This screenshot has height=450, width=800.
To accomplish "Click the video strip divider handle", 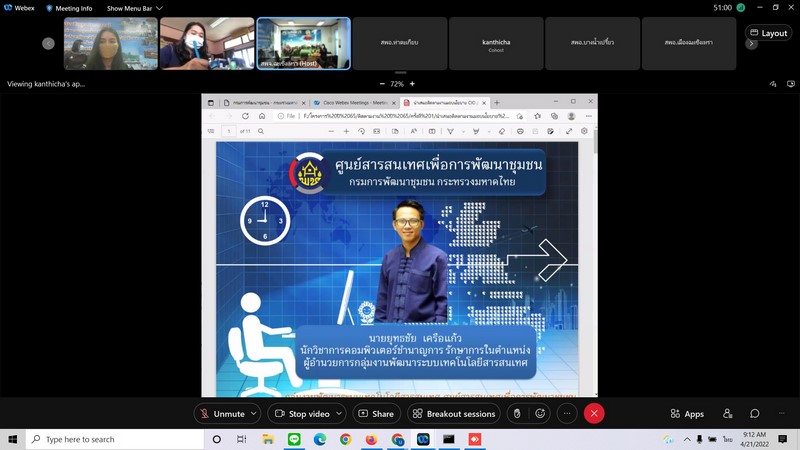I will click(x=401, y=73).
